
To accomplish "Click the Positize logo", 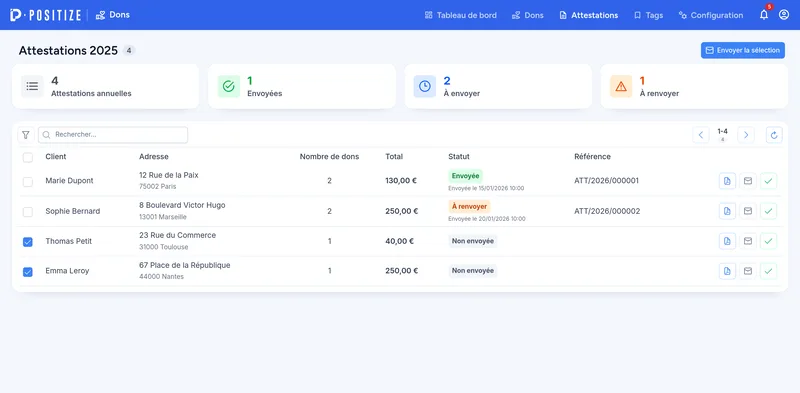I will pyautogui.click(x=45, y=15).
